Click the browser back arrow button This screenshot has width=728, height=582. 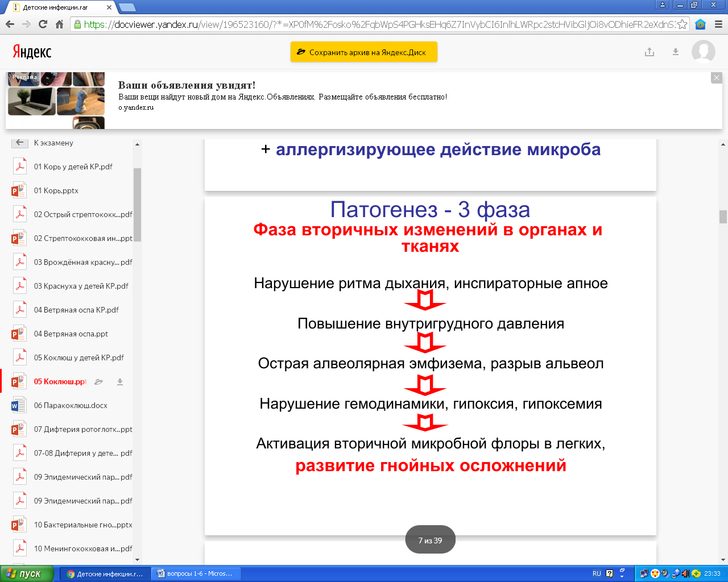click(10, 24)
